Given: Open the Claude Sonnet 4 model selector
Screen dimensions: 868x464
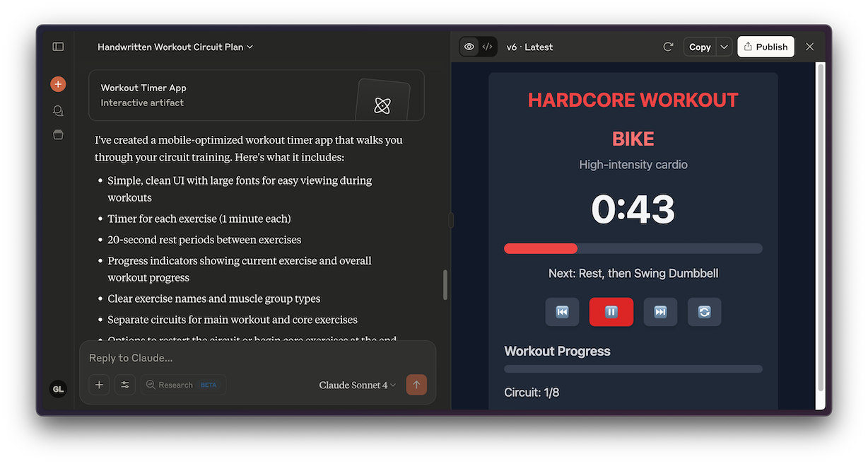Looking at the screenshot, I should [x=357, y=385].
